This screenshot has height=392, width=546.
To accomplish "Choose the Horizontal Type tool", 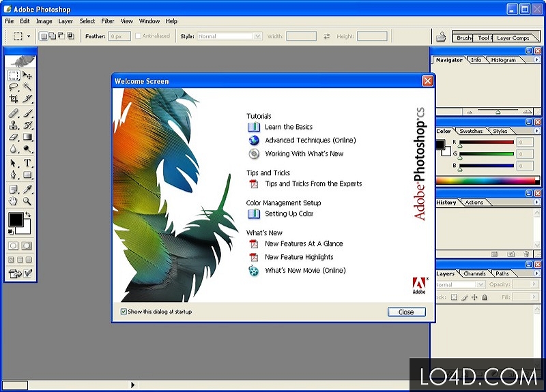I will point(27,163).
